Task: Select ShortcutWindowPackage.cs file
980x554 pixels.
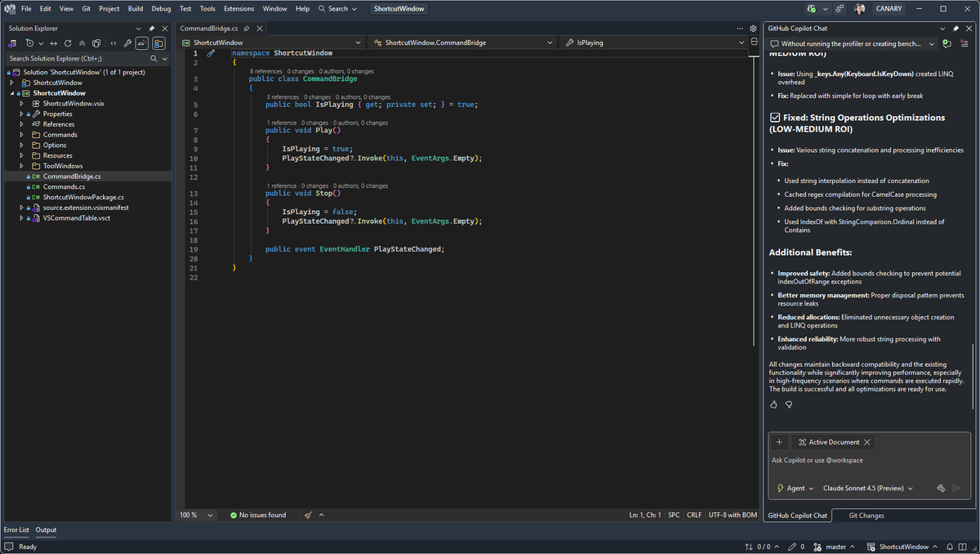Action: 83,197
